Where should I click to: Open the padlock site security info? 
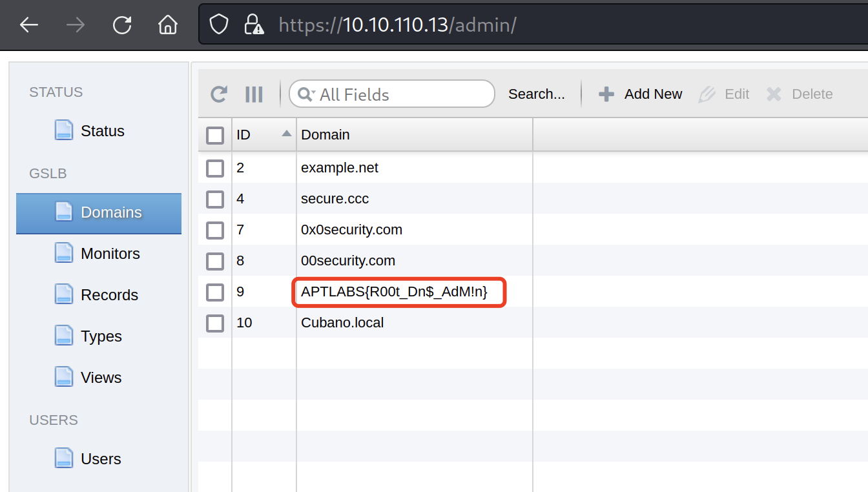tap(254, 25)
